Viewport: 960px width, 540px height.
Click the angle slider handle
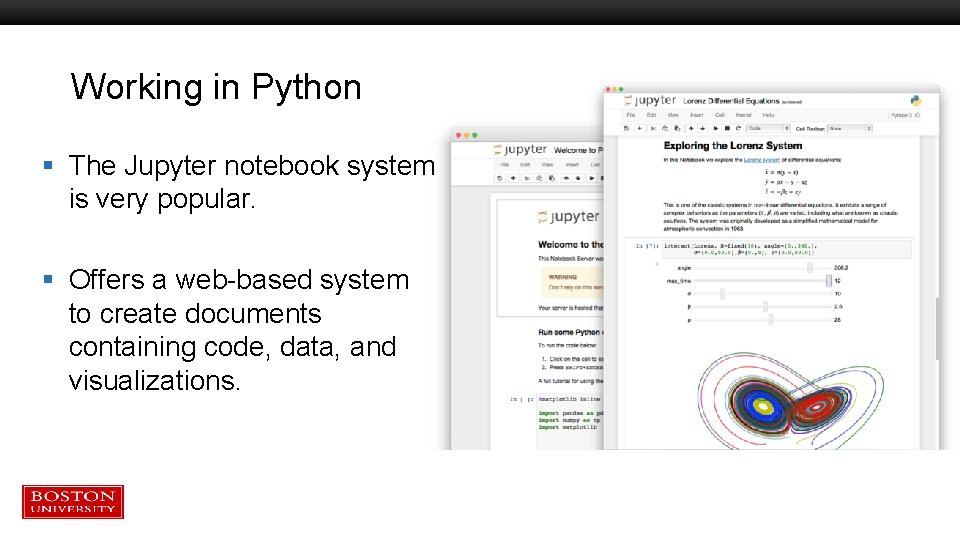coord(810,268)
